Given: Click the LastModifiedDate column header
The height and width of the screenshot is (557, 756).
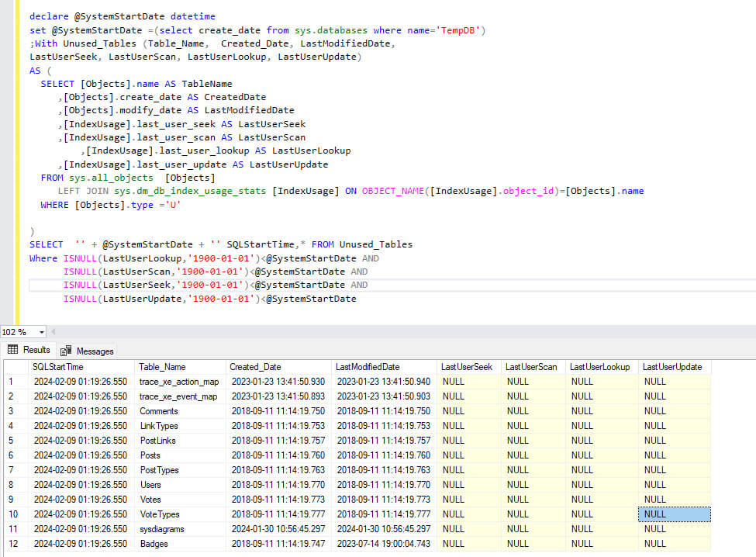Looking at the screenshot, I should [368, 367].
